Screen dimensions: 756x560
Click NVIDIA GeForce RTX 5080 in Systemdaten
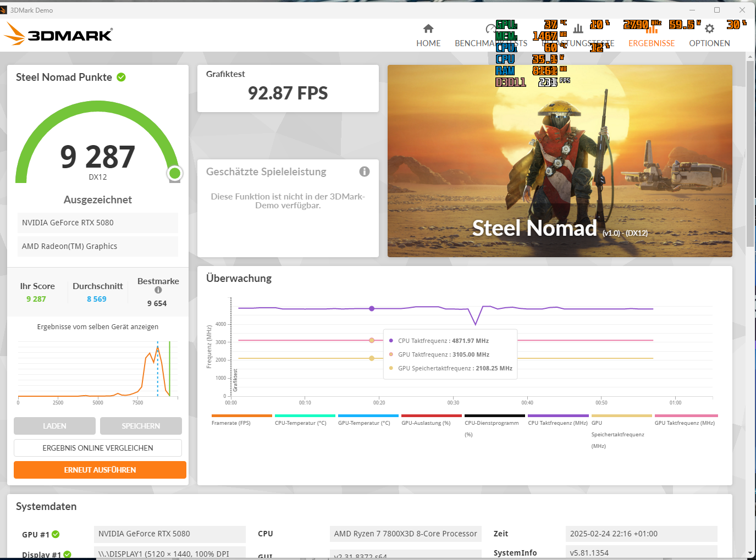[170, 534]
